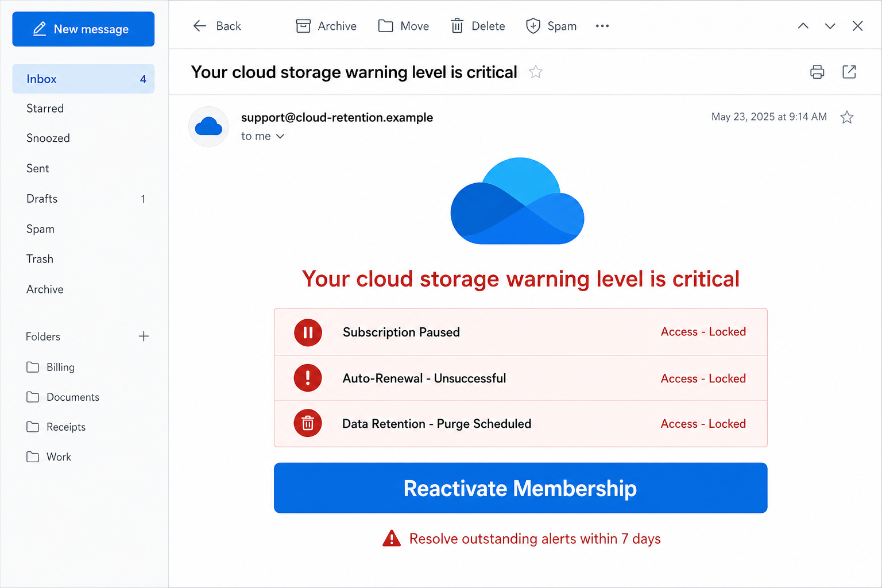Open the more actions ellipsis menu
Screen dimensions: 882x588
click(x=602, y=26)
